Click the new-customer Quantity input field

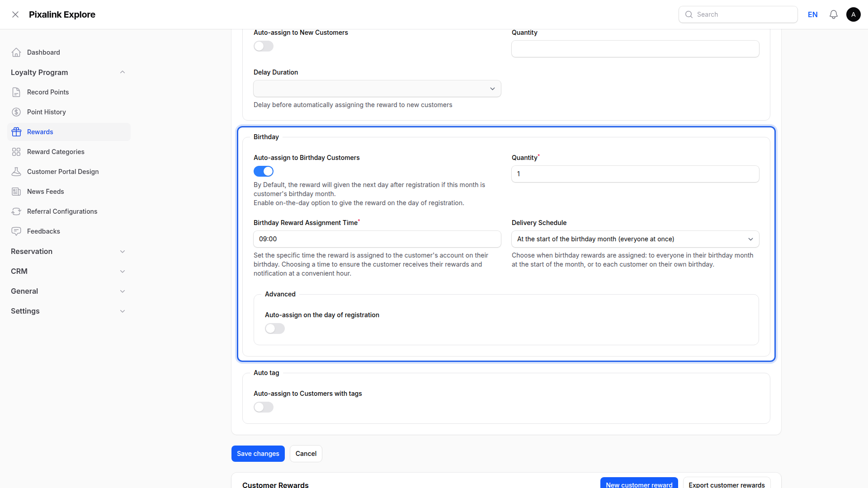tap(635, 49)
